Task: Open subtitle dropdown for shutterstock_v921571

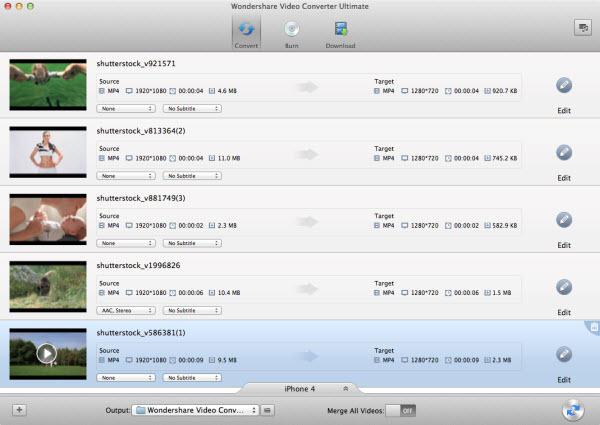Action: (x=192, y=109)
